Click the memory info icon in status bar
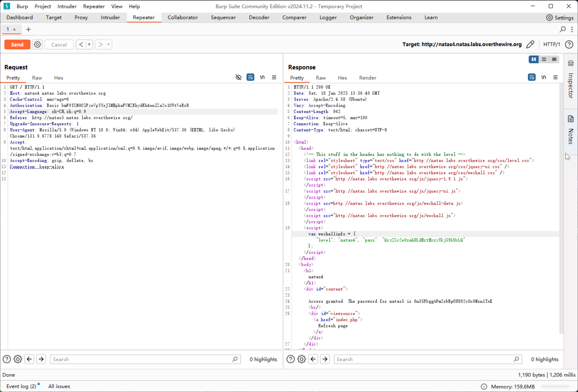 point(484,387)
